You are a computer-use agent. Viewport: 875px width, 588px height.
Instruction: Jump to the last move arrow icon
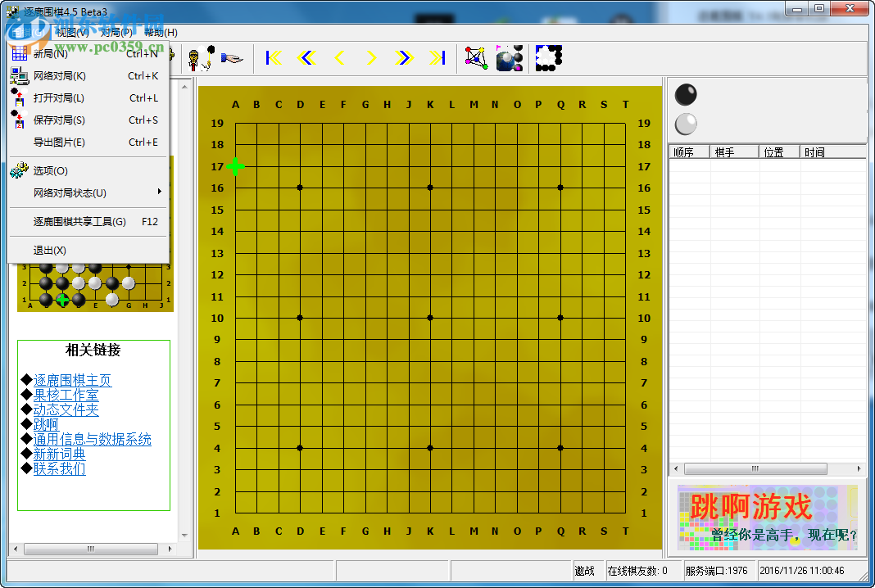437,57
